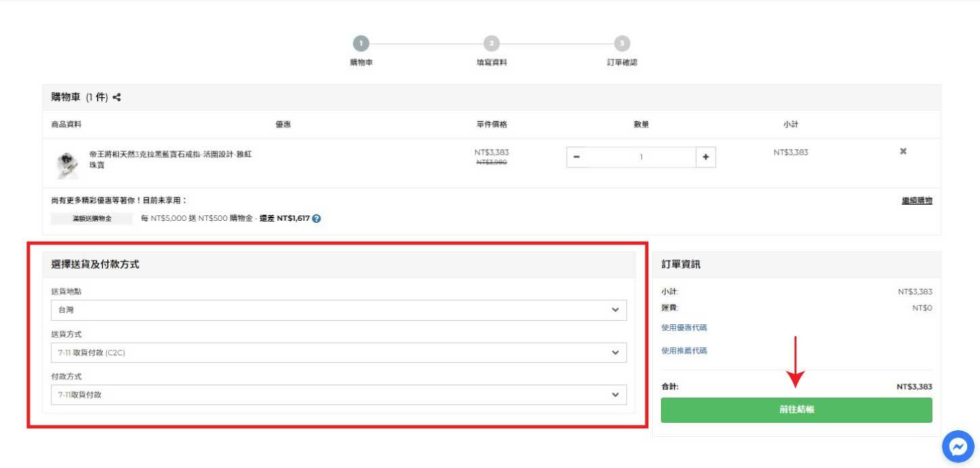
Task: Select the 填寫資料 step label
Action: click(x=491, y=61)
